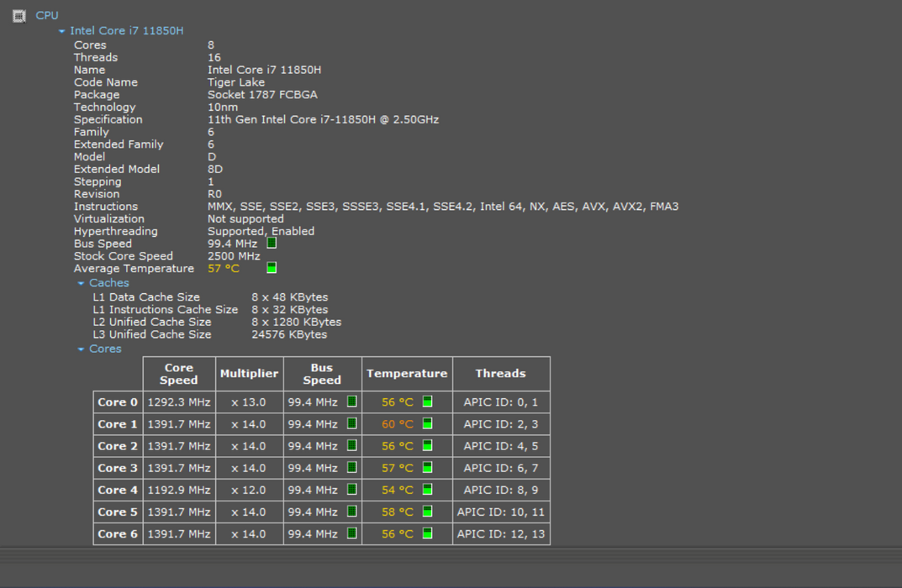The image size is (902, 588).
Task: Select the Hyperthreading value Supported, Enabled
Action: coord(261,231)
